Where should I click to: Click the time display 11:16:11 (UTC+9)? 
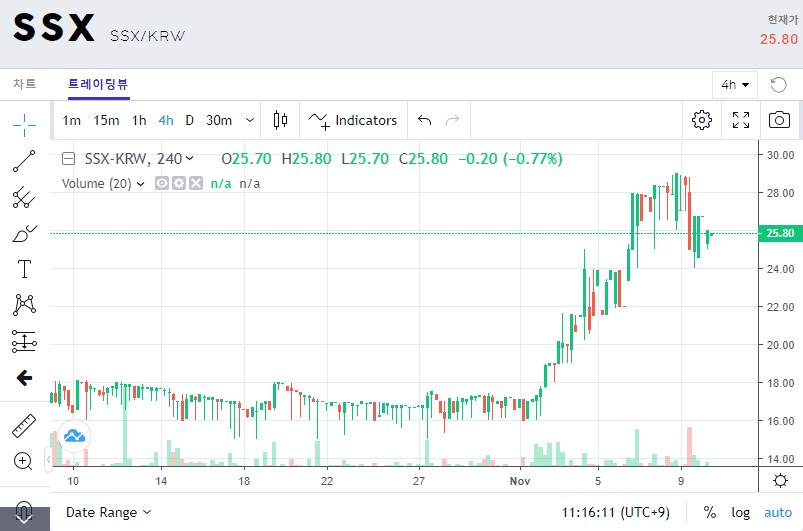click(x=616, y=513)
